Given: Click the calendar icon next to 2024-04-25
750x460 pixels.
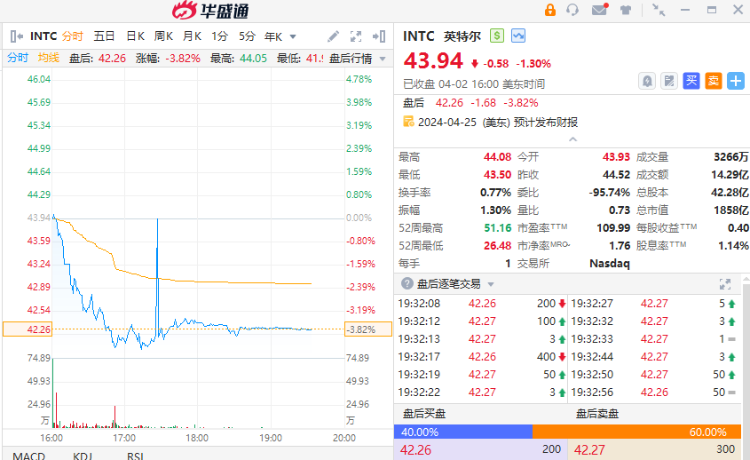Looking at the screenshot, I should coord(408,122).
